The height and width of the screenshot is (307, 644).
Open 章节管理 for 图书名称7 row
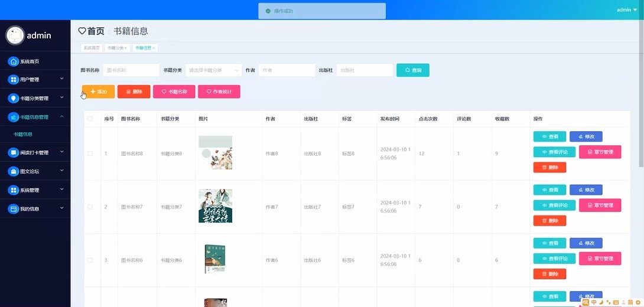[x=600, y=205]
